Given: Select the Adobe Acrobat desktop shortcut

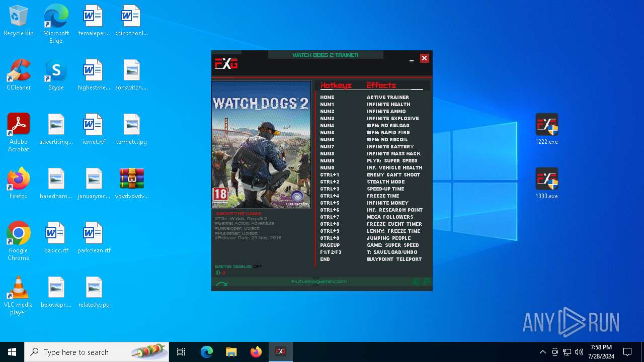Looking at the screenshot, I should point(19,132).
